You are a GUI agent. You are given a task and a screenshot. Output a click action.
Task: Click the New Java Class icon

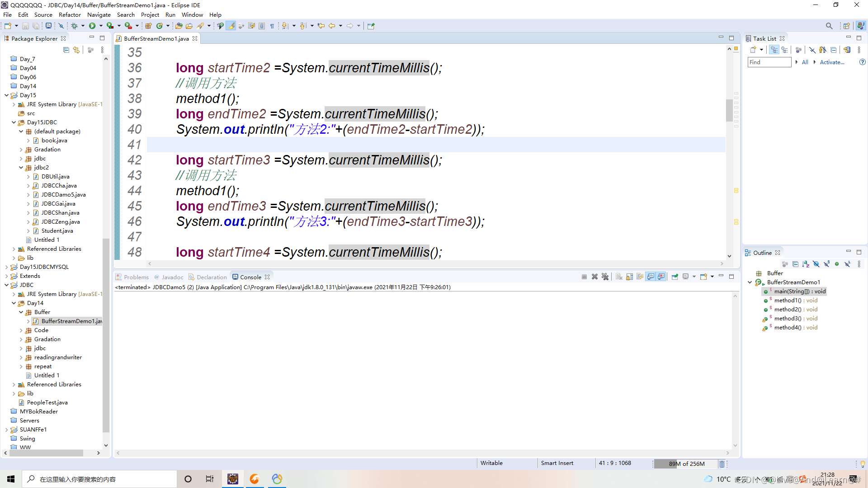click(x=159, y=26)
